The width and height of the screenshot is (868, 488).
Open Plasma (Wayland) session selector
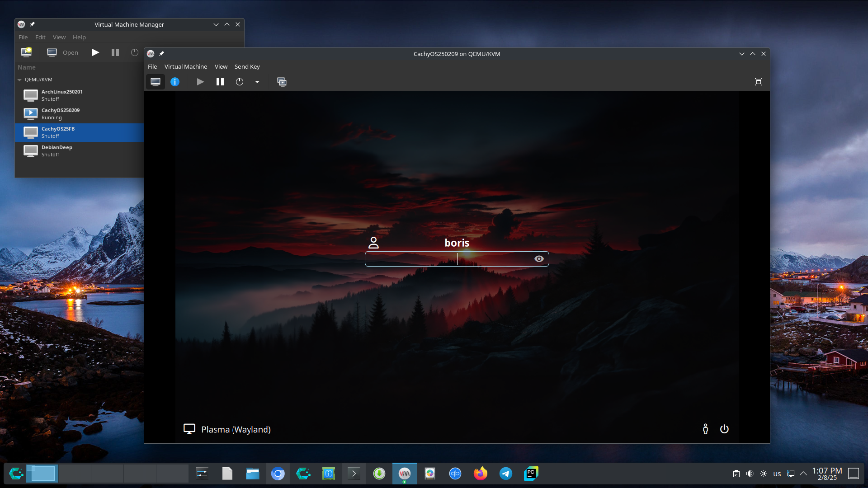click(x=227, y=429)
